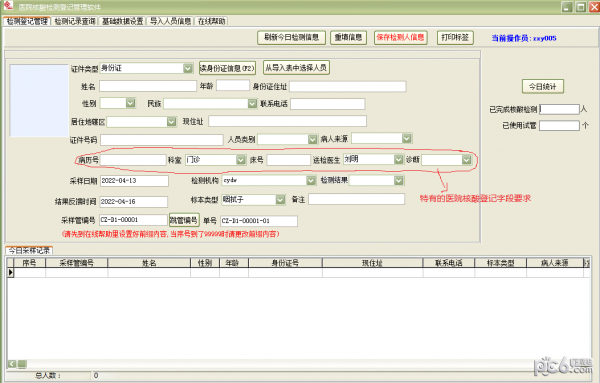Click the 证件号码 input field
600x383 pixels.
[x=161, y=140]
